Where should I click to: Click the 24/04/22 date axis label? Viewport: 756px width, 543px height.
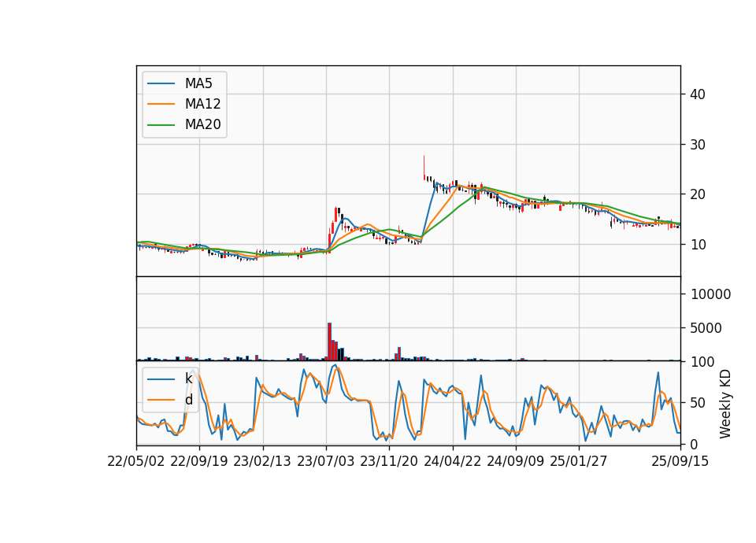tap(452, 461)
